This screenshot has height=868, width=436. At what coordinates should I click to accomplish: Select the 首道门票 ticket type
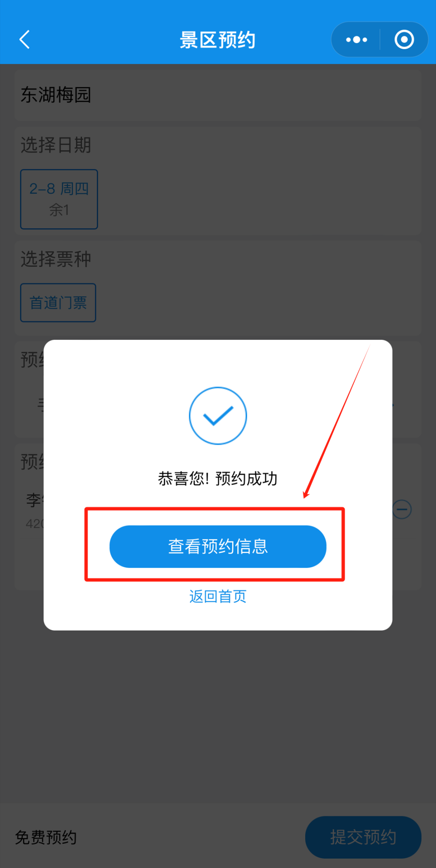[58, 303]
